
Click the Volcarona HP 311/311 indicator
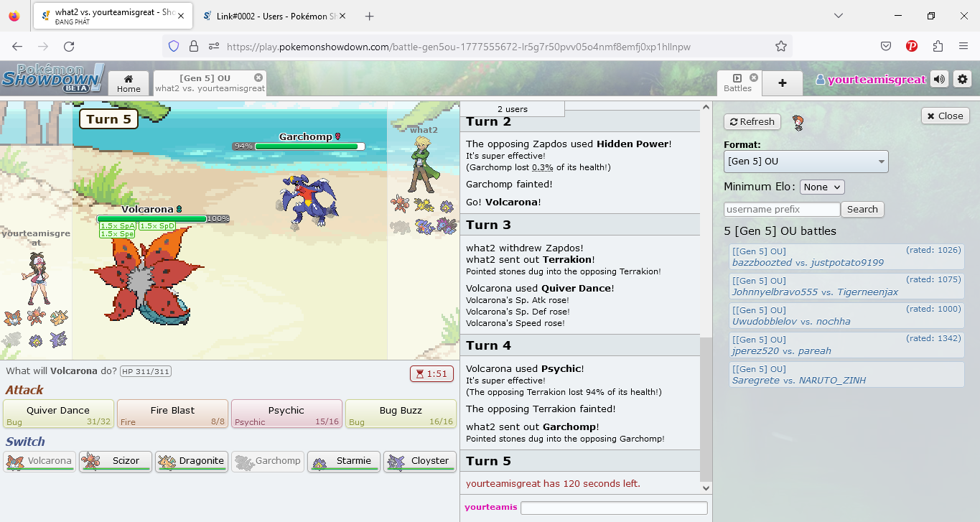(x=146, y=371)
